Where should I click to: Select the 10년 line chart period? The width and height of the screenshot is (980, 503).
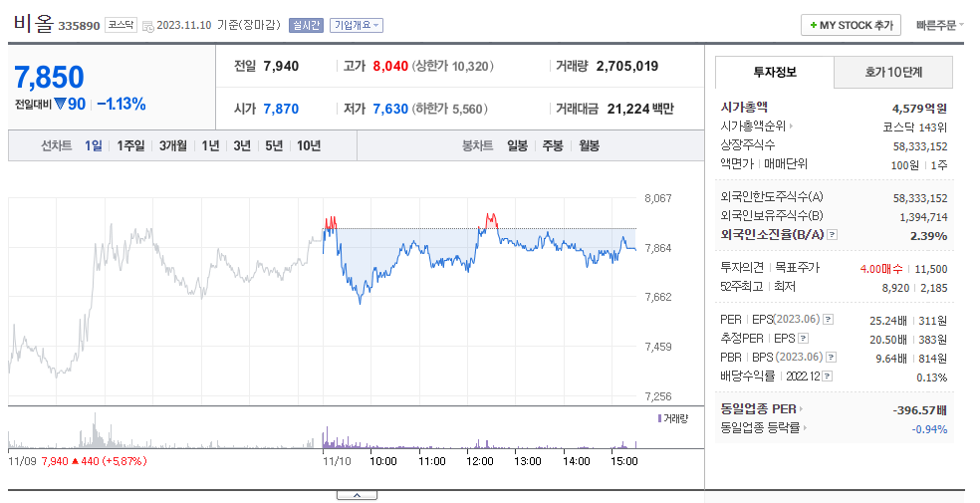tap(309, 145)
